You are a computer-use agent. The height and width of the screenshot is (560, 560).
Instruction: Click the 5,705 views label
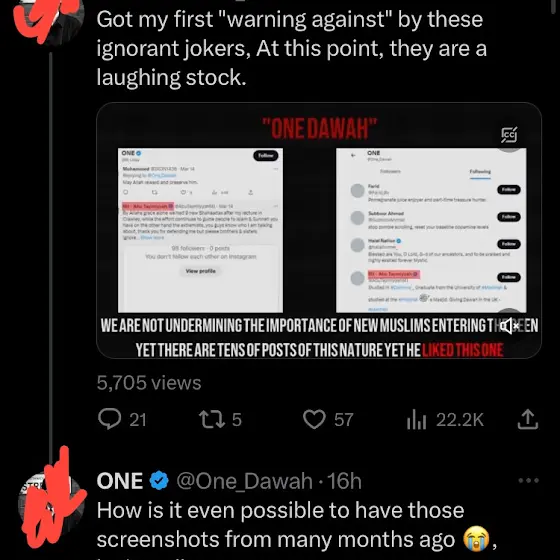coord(149,382)
